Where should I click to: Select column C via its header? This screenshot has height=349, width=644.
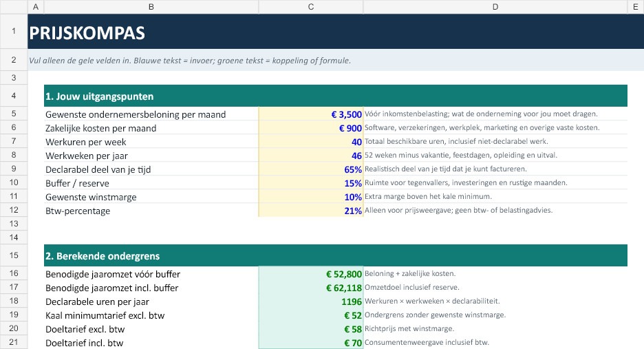311,7
